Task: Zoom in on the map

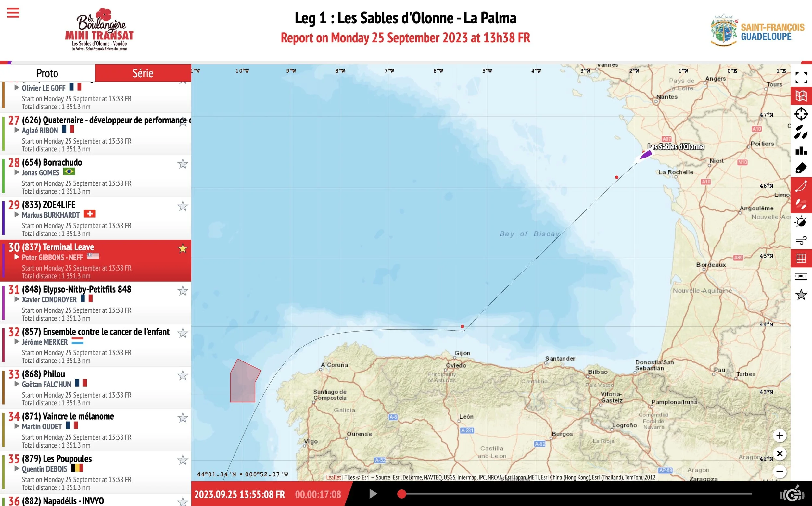Action: pyautogui.click(x=780, y=436)
